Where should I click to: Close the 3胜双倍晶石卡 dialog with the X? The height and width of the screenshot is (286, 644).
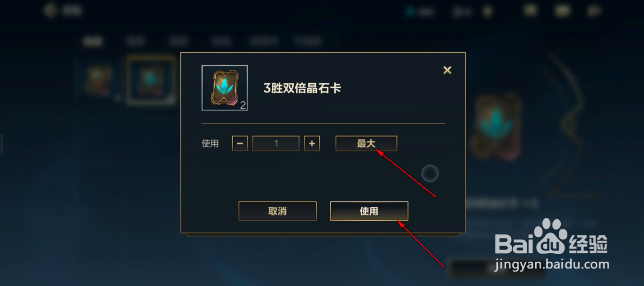447,70
